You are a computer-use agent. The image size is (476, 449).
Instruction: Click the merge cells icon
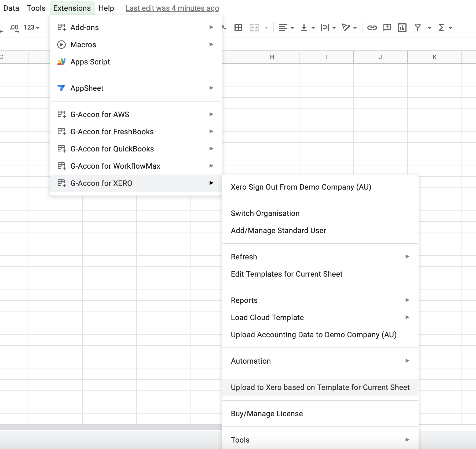tap(254, 27)
